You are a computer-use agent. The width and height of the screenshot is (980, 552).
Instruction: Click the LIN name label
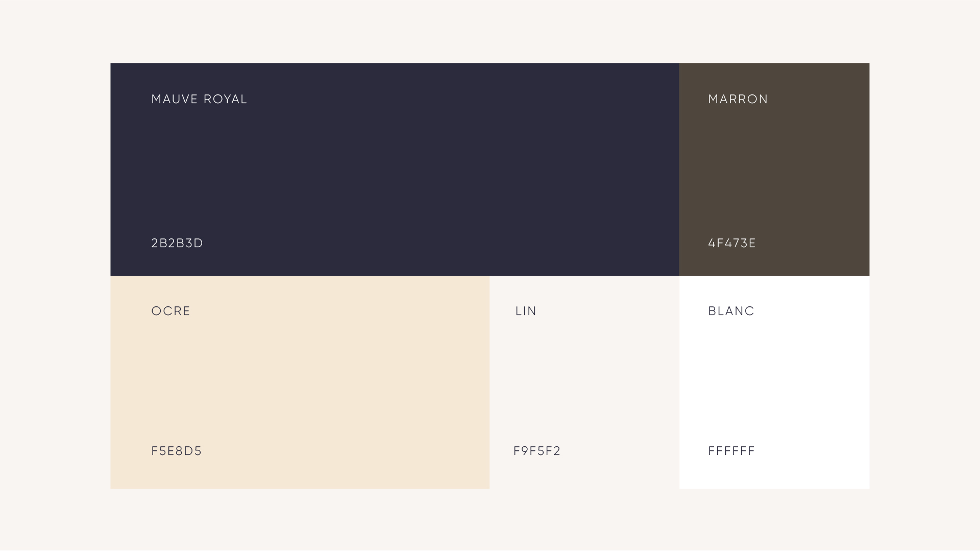pos(526,311)
